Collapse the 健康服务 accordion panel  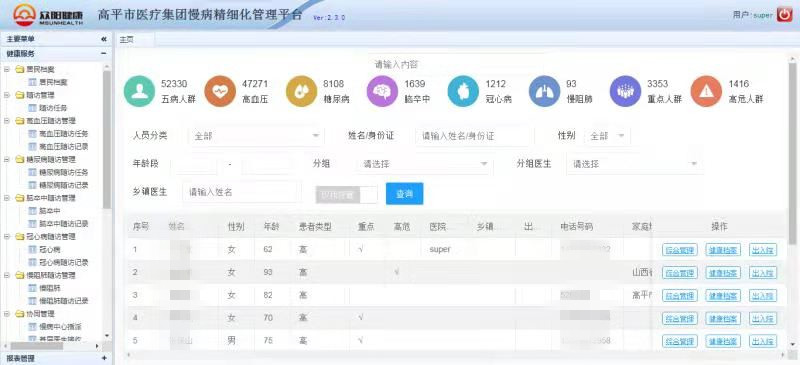click(104, 53)
